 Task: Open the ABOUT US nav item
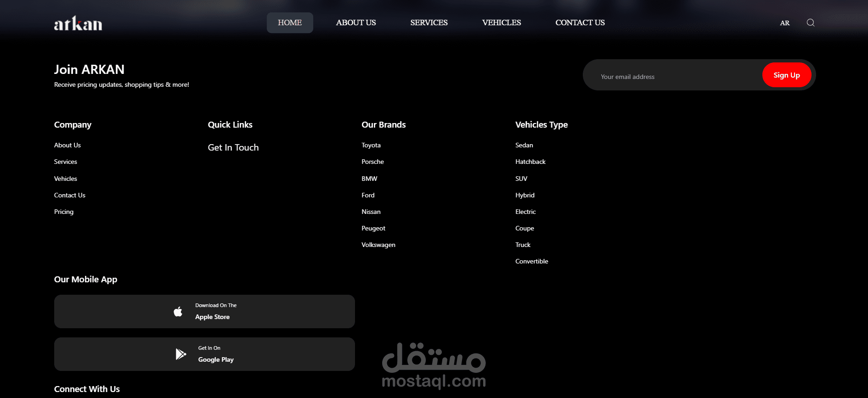[356, 22]
